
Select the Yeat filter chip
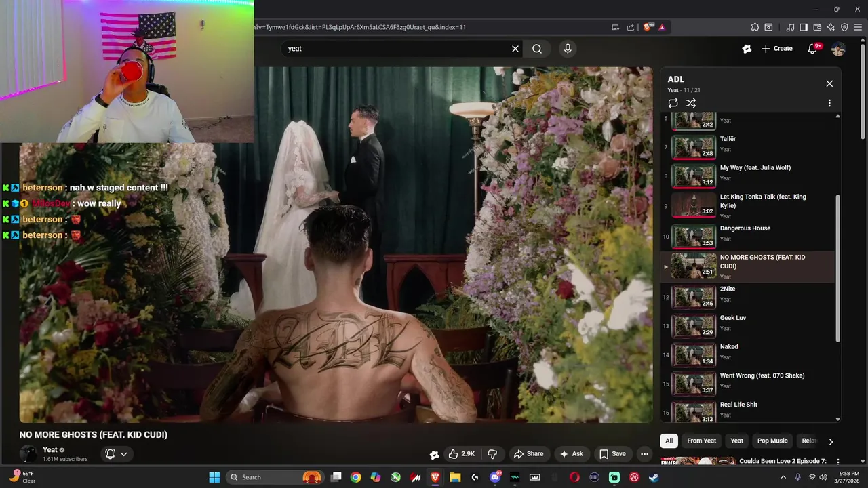(x=736, y=441)
